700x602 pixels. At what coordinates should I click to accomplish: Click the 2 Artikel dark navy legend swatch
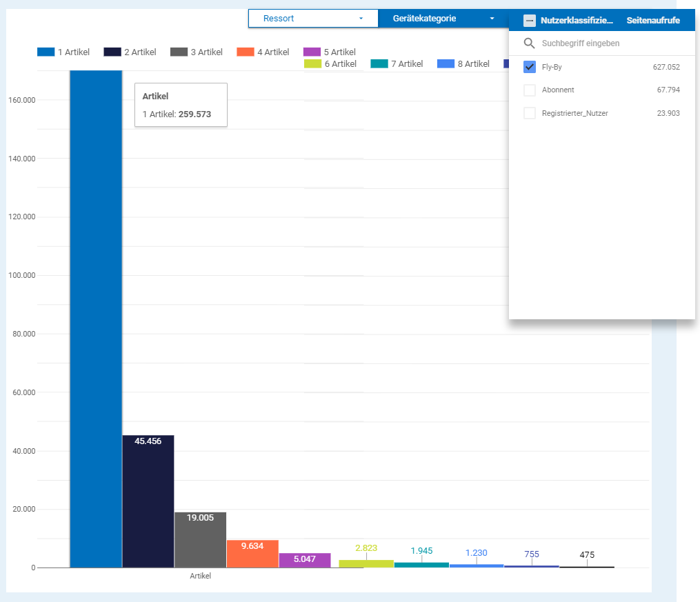click(x=112, y=52)
